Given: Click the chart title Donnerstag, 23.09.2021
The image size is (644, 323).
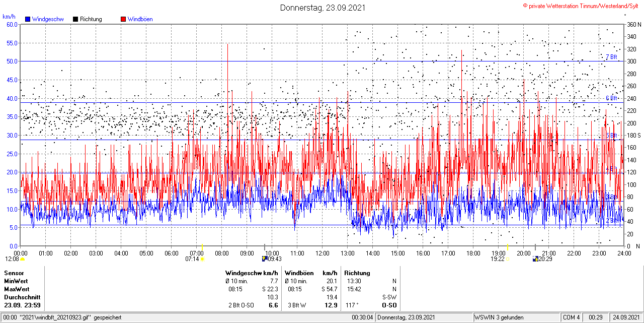Looking at the screenshot, I should click(323, 8).
